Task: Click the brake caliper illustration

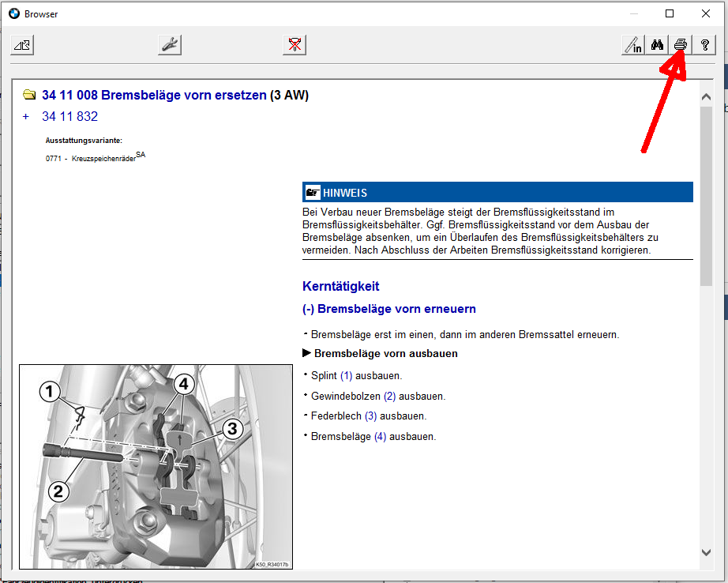Action: click(x=155, y=466)
